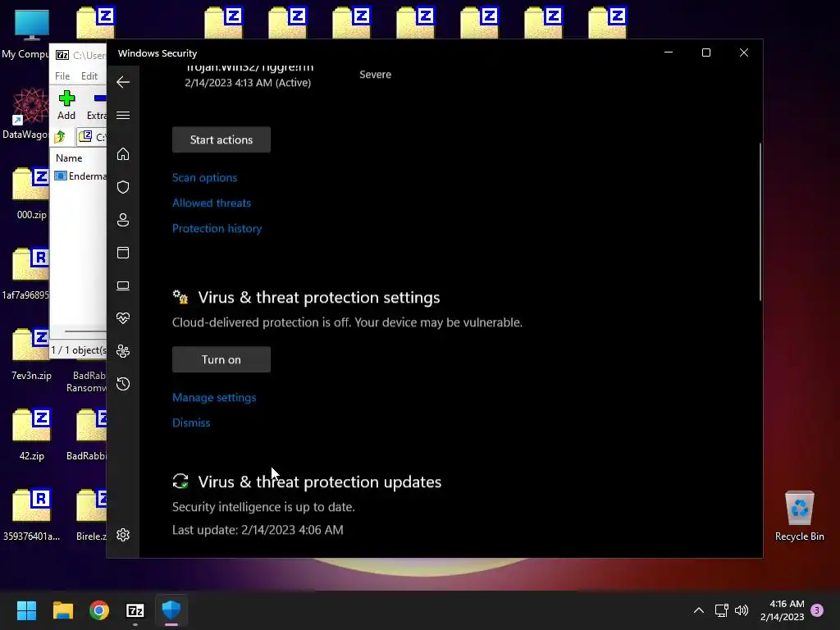The image size is (840, 630).
Task: Open Account protection sidebar icon
Action: [123, 220]
